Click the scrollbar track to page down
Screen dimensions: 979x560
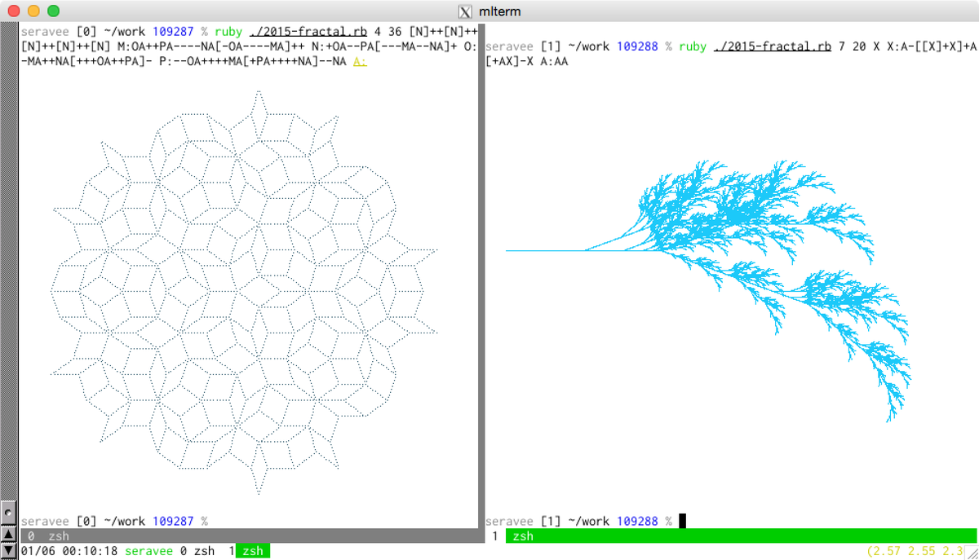(x=7, y=326)
